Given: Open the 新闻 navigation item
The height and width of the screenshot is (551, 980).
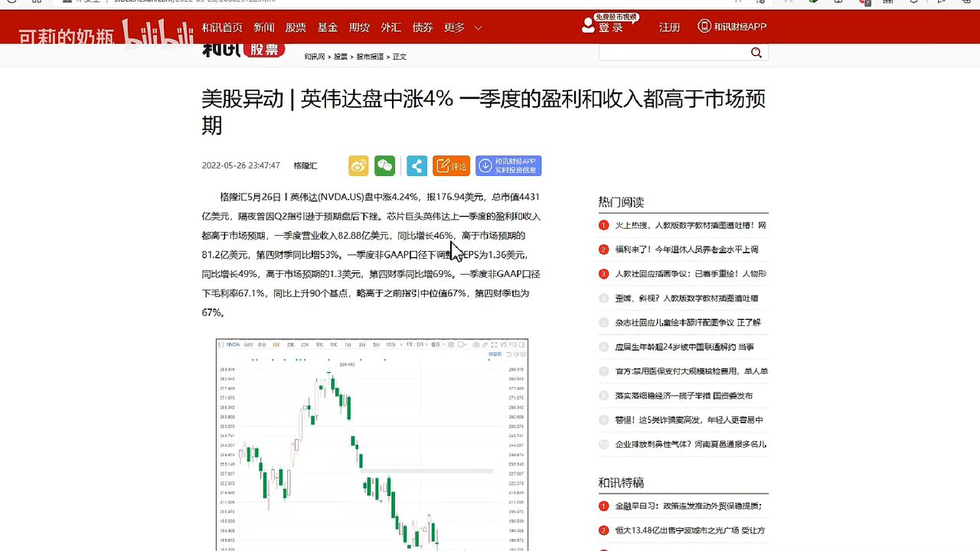Looking at the screenshot, I should pyautogui.click(x=264, y=28).
